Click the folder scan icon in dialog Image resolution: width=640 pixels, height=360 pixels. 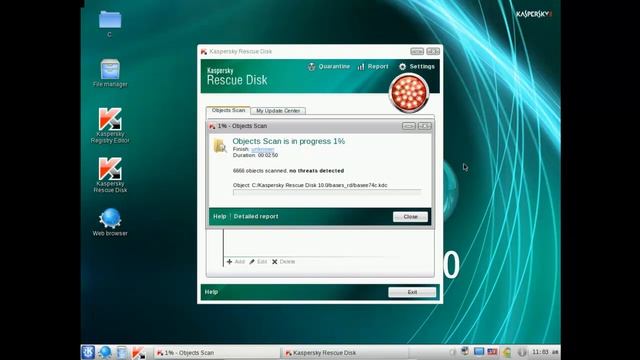[220, 145]
